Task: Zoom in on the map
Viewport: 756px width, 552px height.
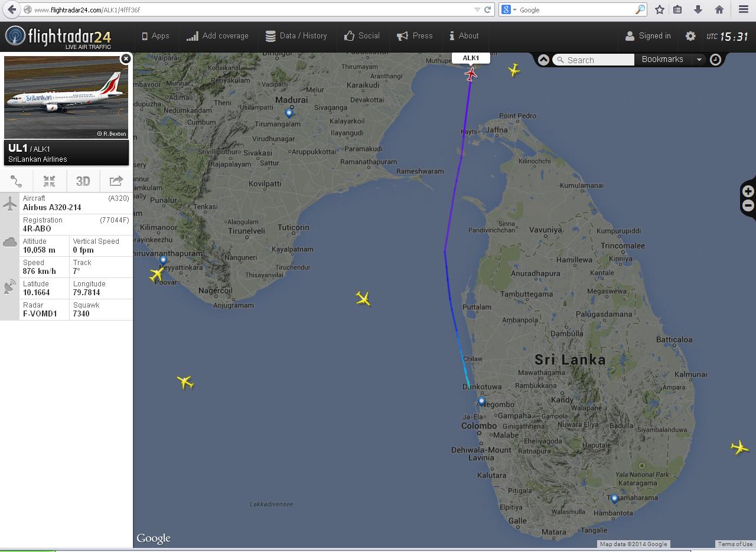Action: [x=748, y=191]
